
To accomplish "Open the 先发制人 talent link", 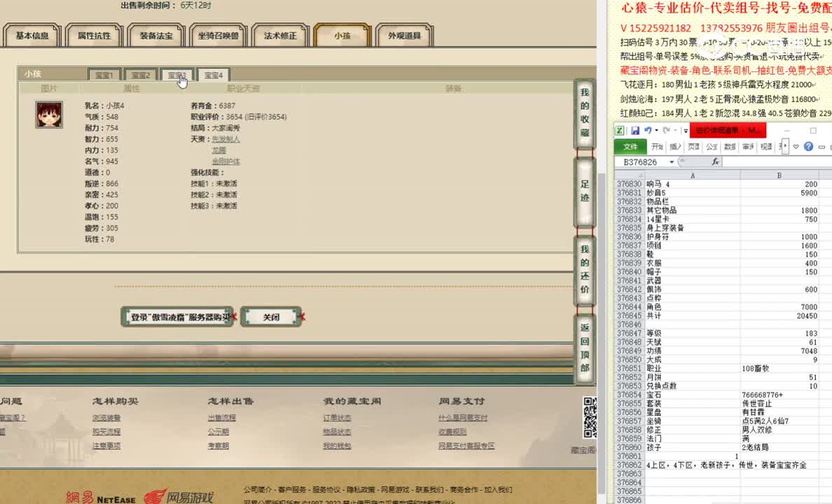I will 225,140.
